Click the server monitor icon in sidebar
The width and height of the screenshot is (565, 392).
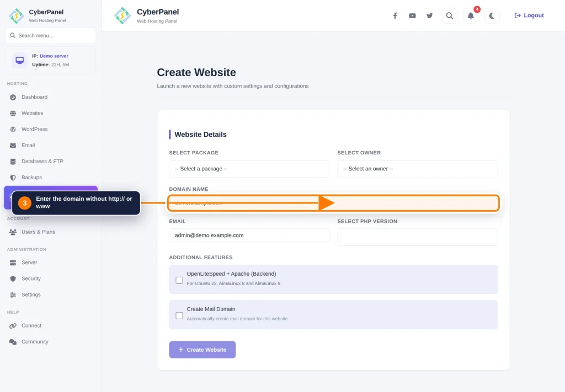pyautogui.click(x=19, y=60)
